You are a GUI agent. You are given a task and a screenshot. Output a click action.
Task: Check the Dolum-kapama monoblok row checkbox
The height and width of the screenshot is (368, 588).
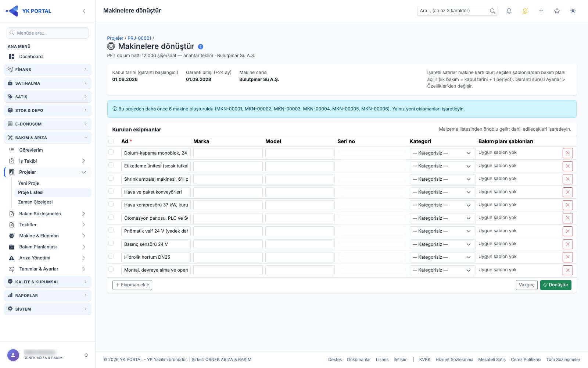tap(111, 152)
